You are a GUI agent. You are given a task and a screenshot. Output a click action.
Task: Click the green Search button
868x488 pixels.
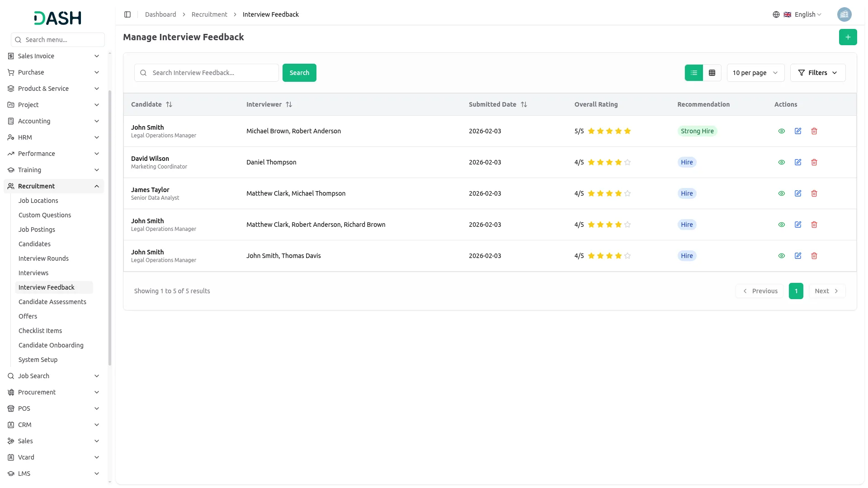299,73
